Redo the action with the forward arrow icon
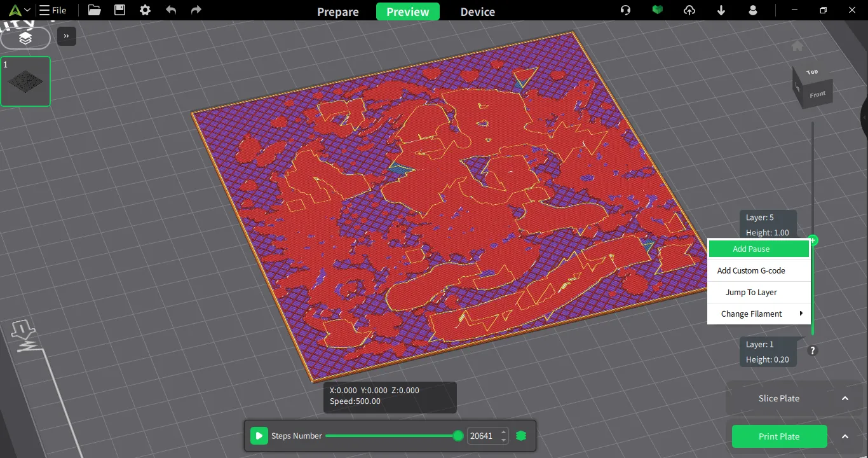Viewport: 868px width, 458px height. (x=196, y=10)
